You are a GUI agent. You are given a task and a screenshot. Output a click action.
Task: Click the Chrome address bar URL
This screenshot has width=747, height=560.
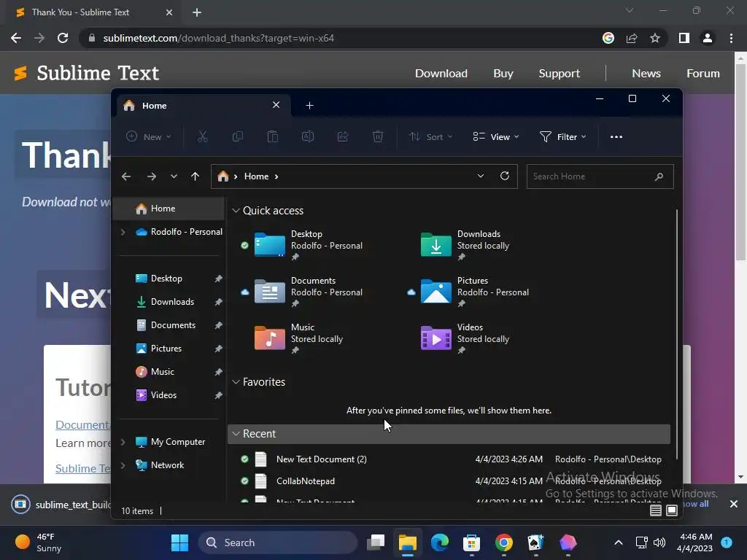coord(219,38)
